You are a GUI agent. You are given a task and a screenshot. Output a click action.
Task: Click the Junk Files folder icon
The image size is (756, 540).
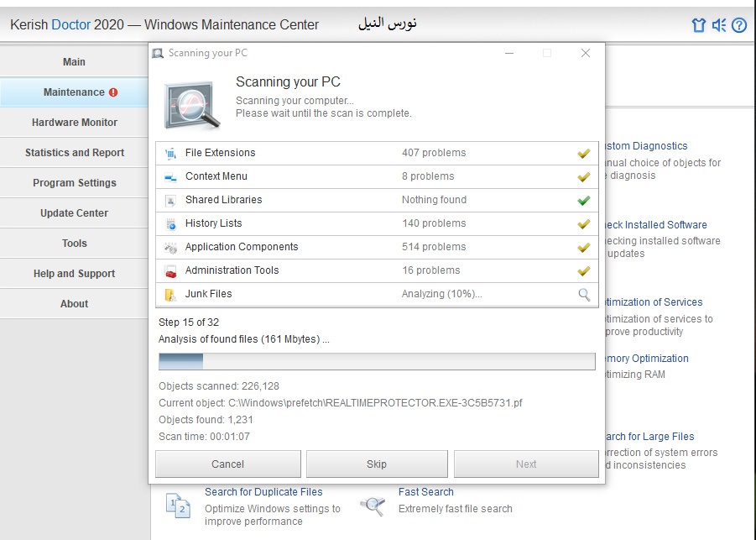[171, 294]
